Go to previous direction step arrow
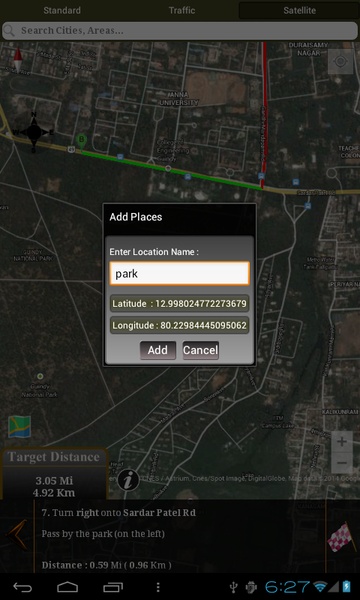The height and width of the screenshot is (600, 360). point(18,535)
